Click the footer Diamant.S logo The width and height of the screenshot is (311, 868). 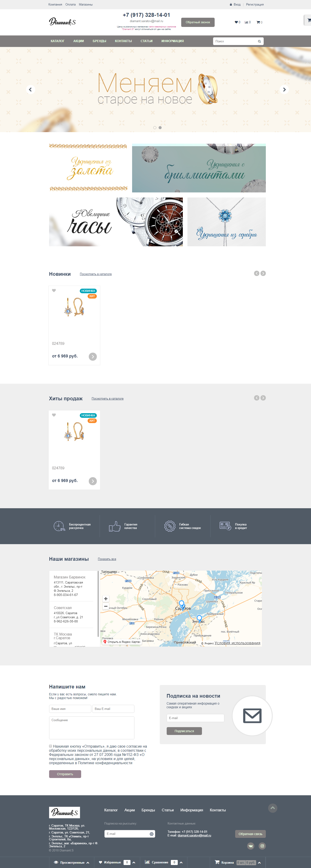click(64, 812)
